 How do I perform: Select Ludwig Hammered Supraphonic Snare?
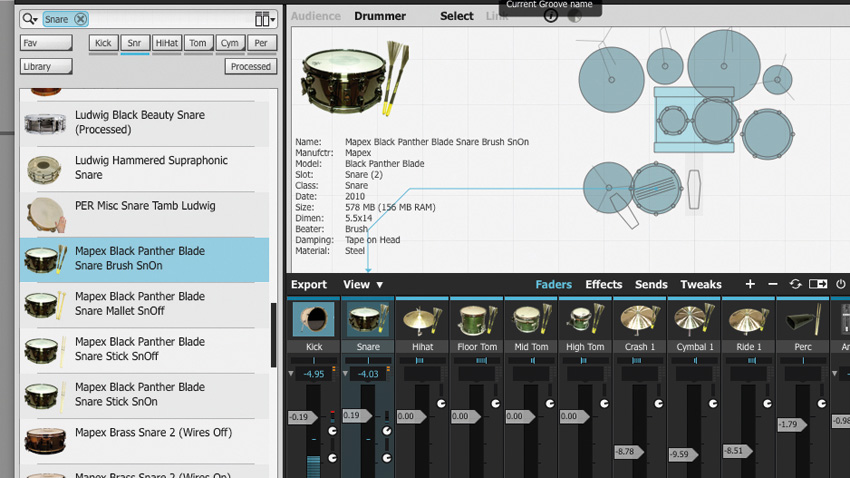coord(144,168)
